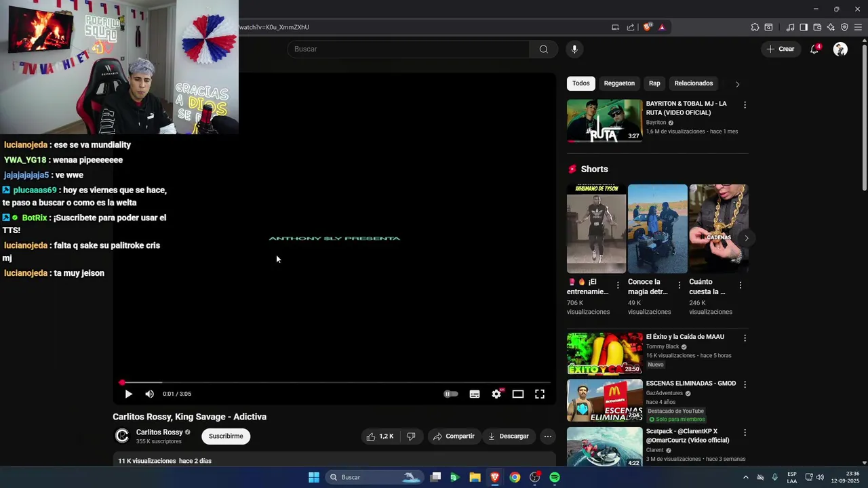Screen dimensions: 868x488
Task: Open more actions ellipsis under video
Action: (548, 436)
